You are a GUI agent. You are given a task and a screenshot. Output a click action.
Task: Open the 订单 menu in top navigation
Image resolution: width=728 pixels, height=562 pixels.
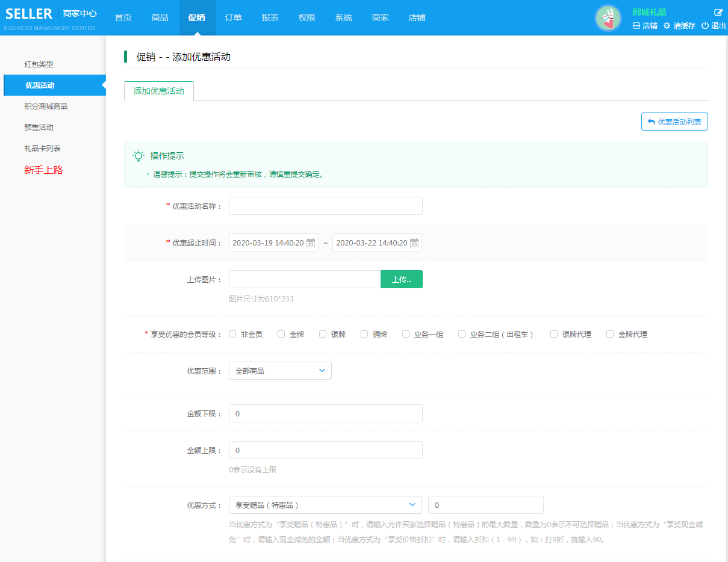tap(234, 17)
